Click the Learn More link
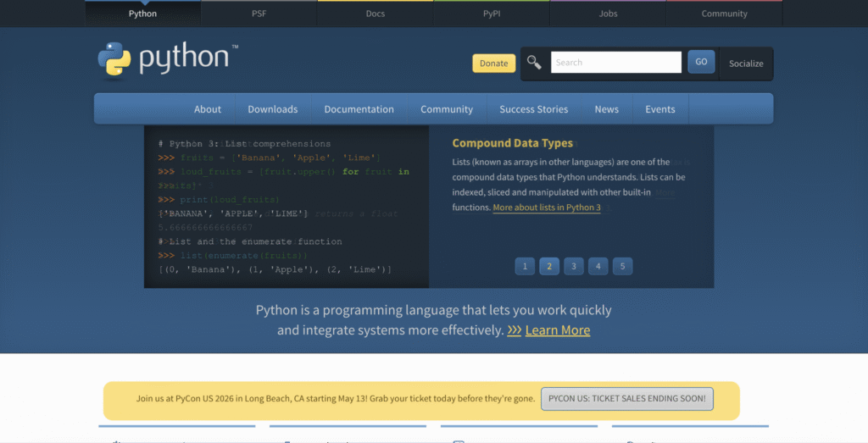 pos(558,330)
